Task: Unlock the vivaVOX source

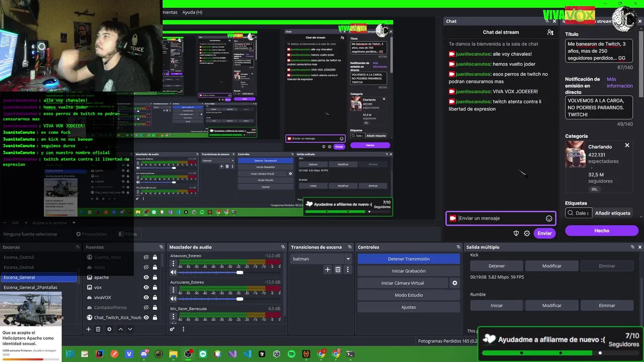Action: pos(155,298)
